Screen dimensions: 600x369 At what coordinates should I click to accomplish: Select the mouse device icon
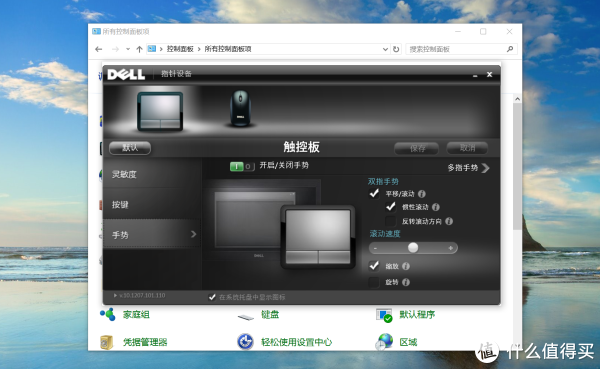click(240, 108)
